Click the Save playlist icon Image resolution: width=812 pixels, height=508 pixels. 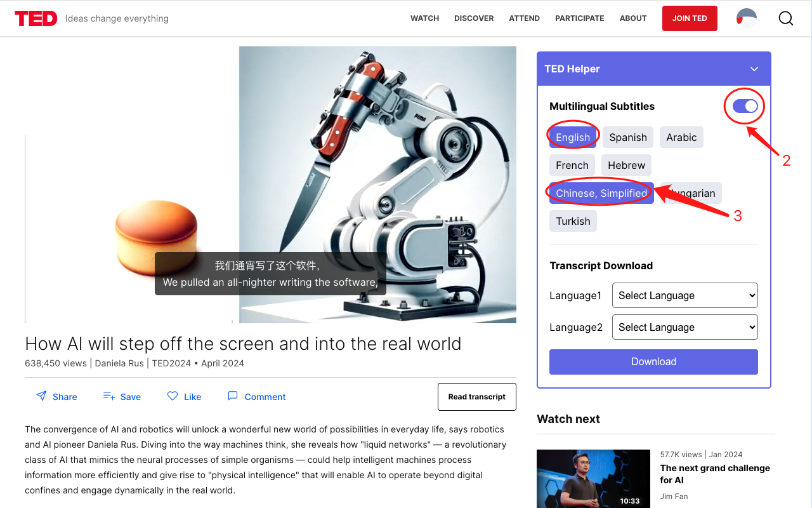[x=108, y=396]
